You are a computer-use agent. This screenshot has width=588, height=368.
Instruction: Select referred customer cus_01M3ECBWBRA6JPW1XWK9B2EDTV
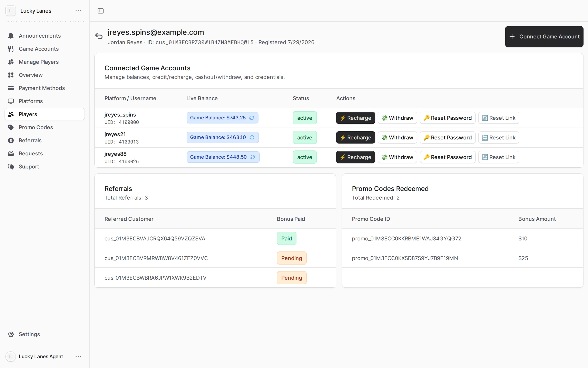[156, 278]
